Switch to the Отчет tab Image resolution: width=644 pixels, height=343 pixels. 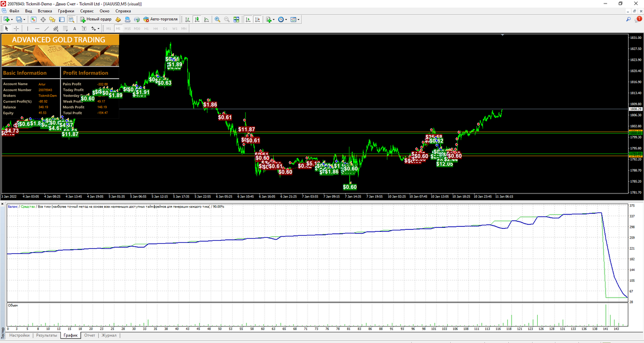click(x=89, y=336)
